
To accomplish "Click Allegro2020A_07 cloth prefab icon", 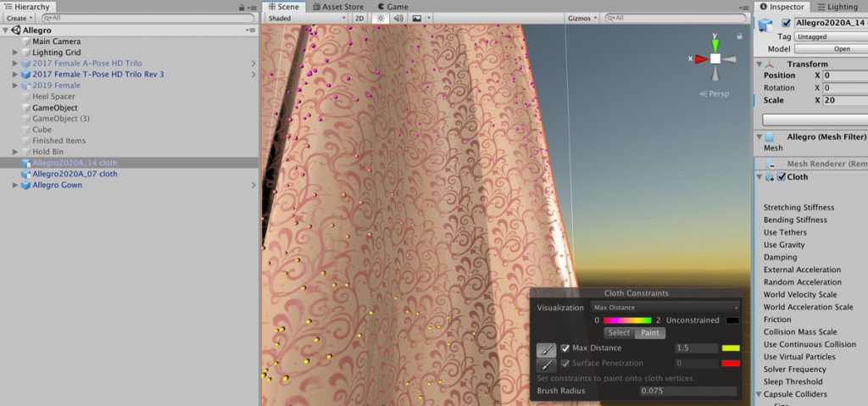I will point(25,174).
